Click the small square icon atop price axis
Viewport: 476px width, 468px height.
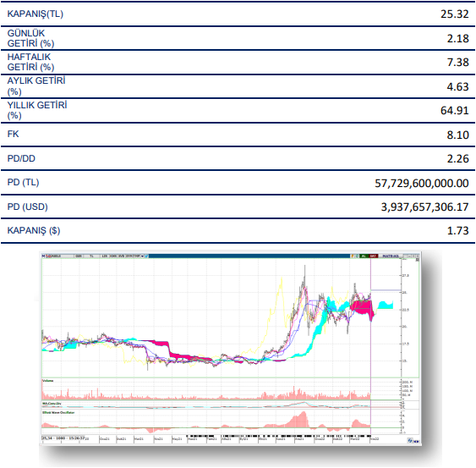417,260
